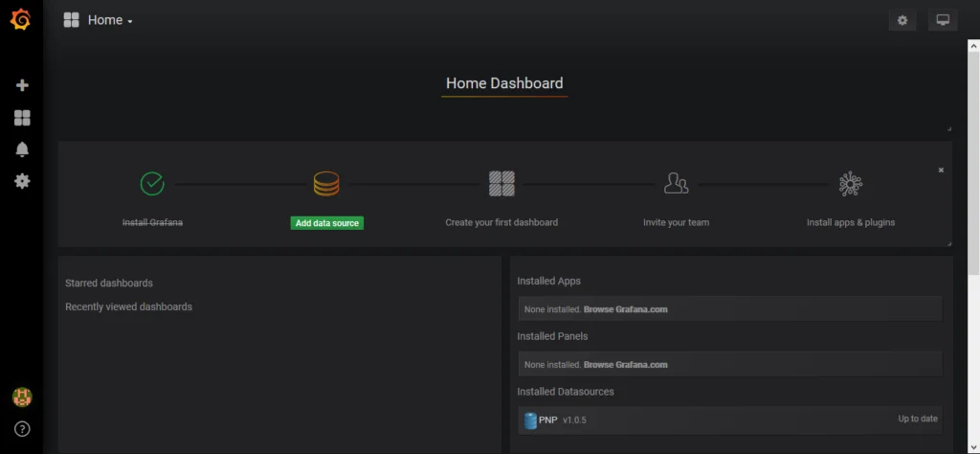This screenshot has width=980, height=454.
Task: Open the Help question mark icon
Action: (x=22, y=429)
